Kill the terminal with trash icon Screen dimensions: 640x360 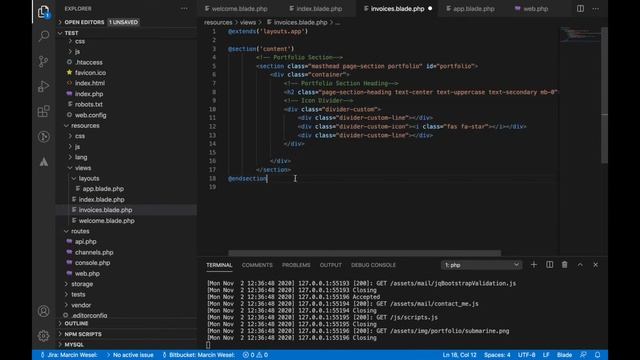(x=564, y=265)
